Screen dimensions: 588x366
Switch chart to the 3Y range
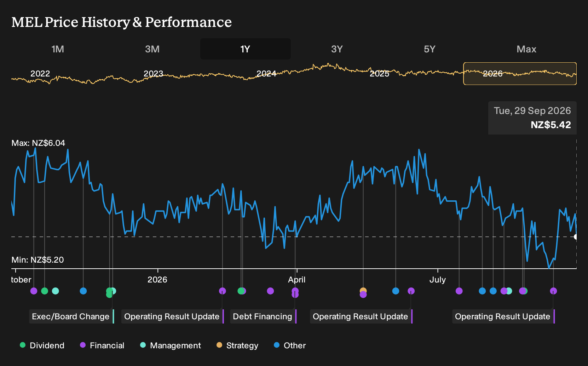[x=337, y=49]
